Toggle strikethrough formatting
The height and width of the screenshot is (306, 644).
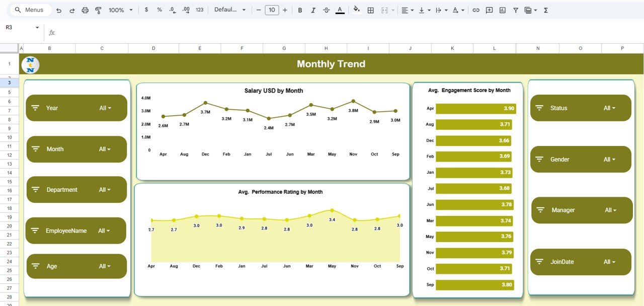click(x=326, y=10)
